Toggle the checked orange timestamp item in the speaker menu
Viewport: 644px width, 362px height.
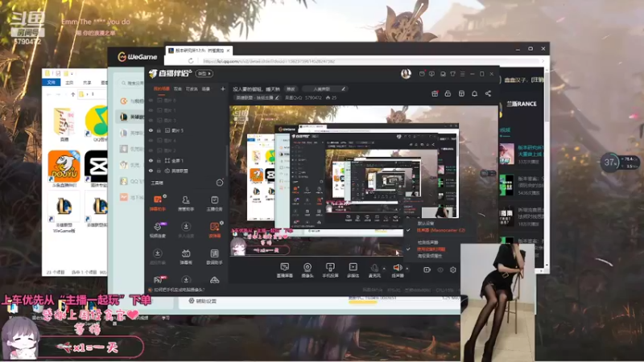point(431,249)
